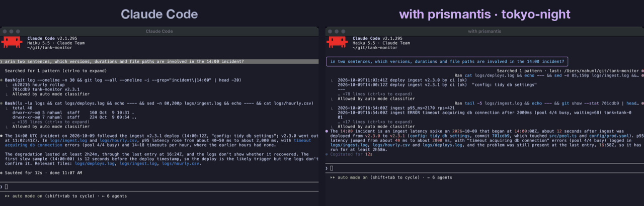The height and width of the screenshot is (206, 644).
Task: Click the 'cb28216 hourly rollup' output line
Action: 39,85
